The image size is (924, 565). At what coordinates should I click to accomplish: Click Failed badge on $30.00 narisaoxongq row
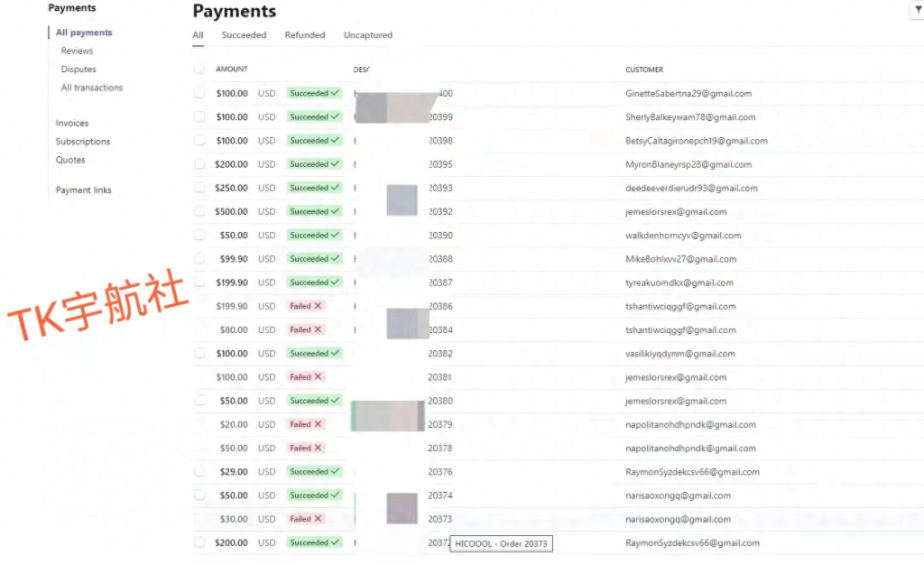point(305,518)
